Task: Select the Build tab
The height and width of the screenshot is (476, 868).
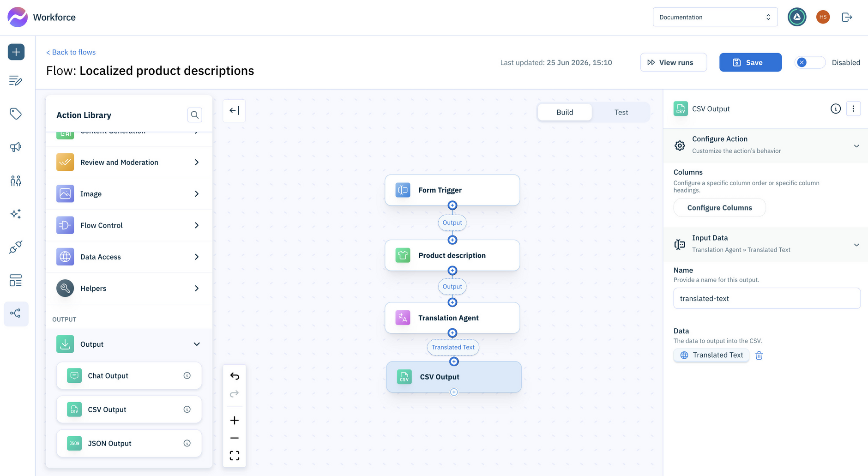Action: (x=565, y=112)
